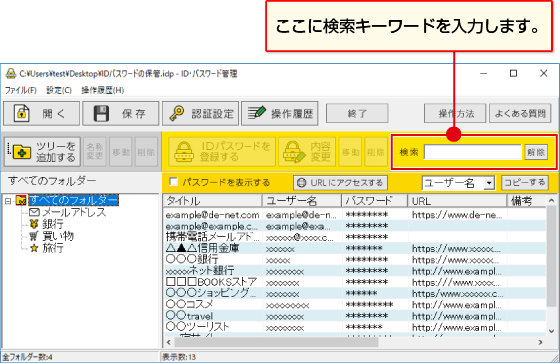Click the コピーする button
The image size is (560, 364).
[524, 183]
